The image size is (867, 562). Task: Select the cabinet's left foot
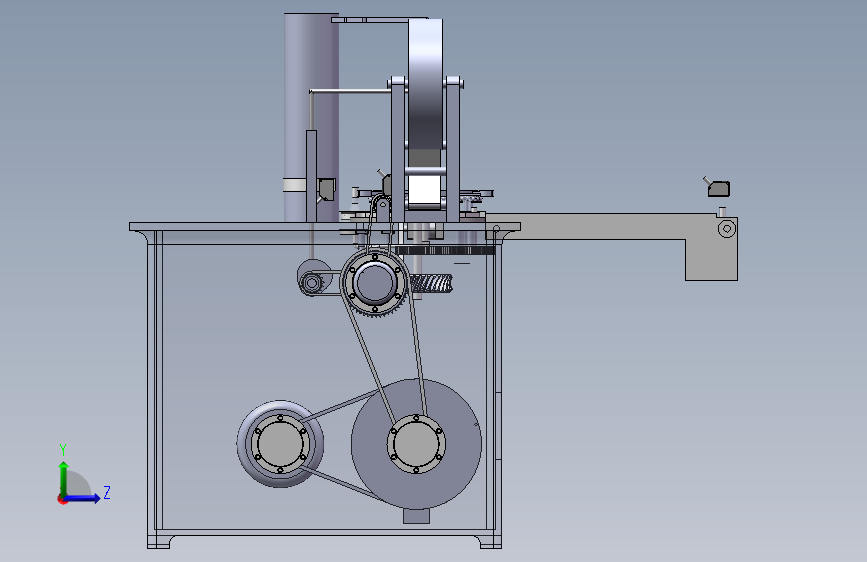160,540
